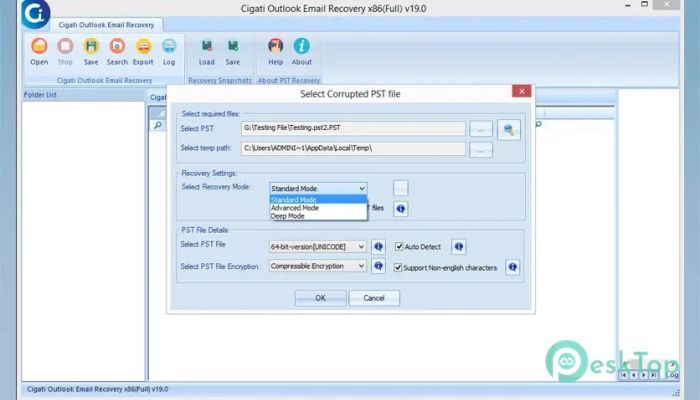Close the Select Corrupted PST file dialog
The width and height of the screenshot is (700, 400).
pos(521,91)
